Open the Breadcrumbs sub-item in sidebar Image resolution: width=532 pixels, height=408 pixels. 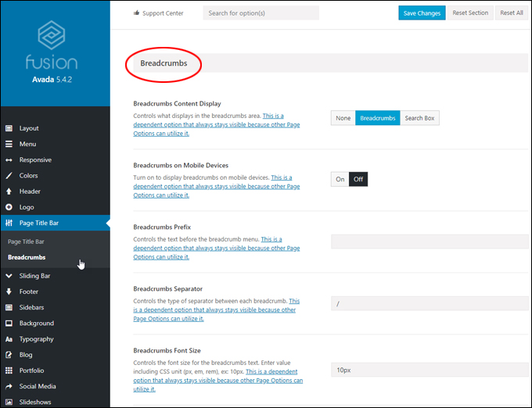(27, 257)
